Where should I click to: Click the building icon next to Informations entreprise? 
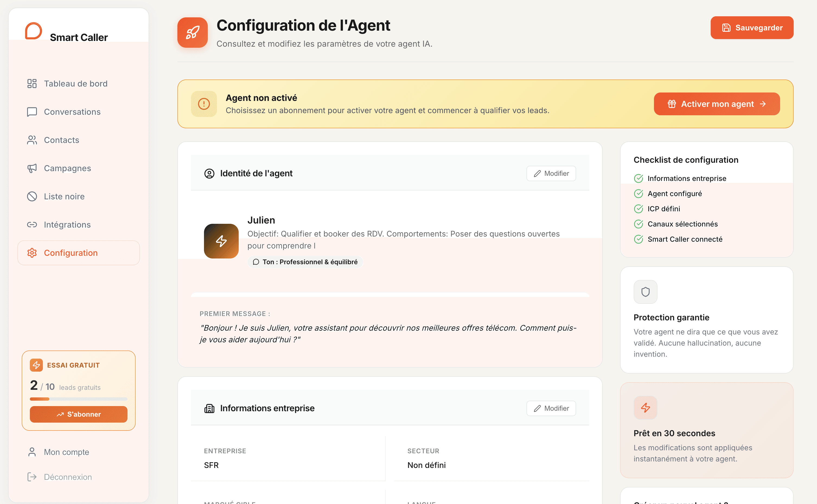(209, 408)
